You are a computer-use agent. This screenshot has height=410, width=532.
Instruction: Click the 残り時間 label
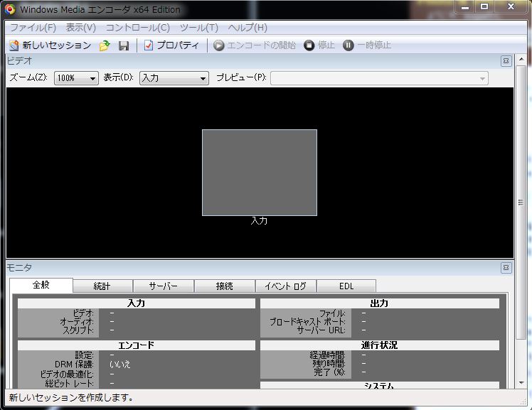pyautogui.click(x=329, y=364)
